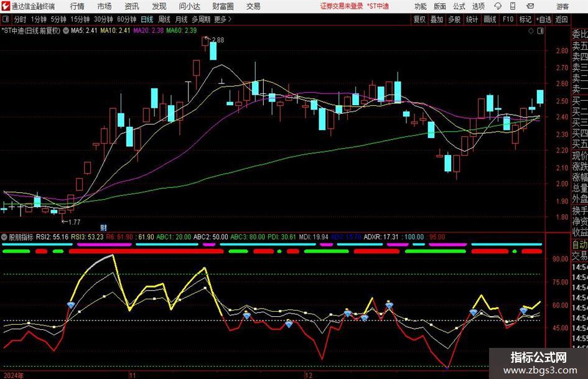Image resolution: width=588 pixels, height=379 pixels.
Task: Click the customer service headset icon
Action: 498,6
